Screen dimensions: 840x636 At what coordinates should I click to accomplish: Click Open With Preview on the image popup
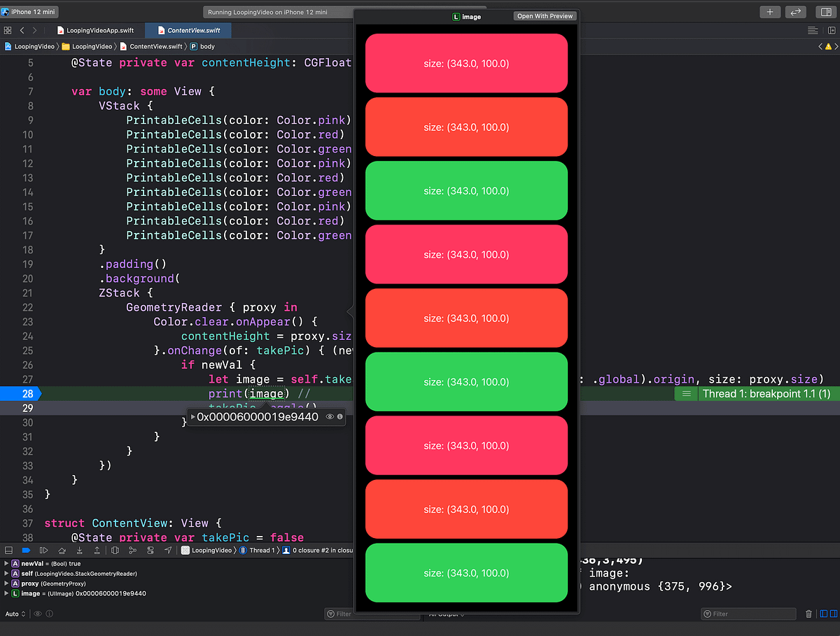[545, 15]
